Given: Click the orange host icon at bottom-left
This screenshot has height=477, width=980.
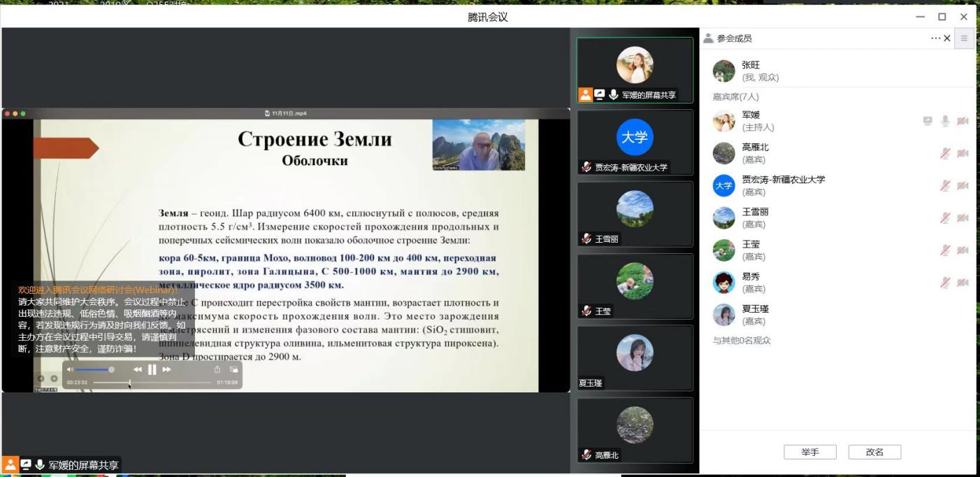Looking at the screenshot, I should (10, 465).
